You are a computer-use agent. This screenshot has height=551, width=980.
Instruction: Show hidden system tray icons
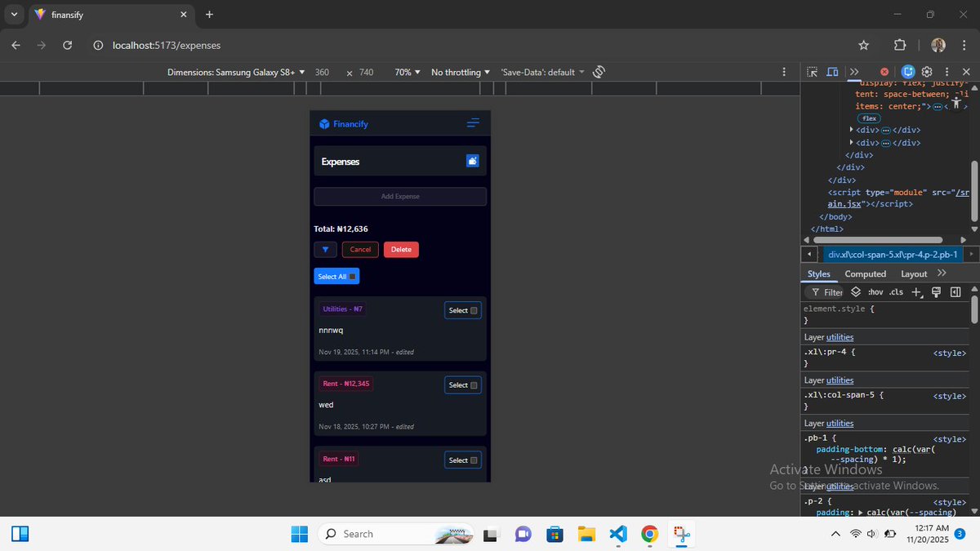pyautogui.click(x=835, y=534)
